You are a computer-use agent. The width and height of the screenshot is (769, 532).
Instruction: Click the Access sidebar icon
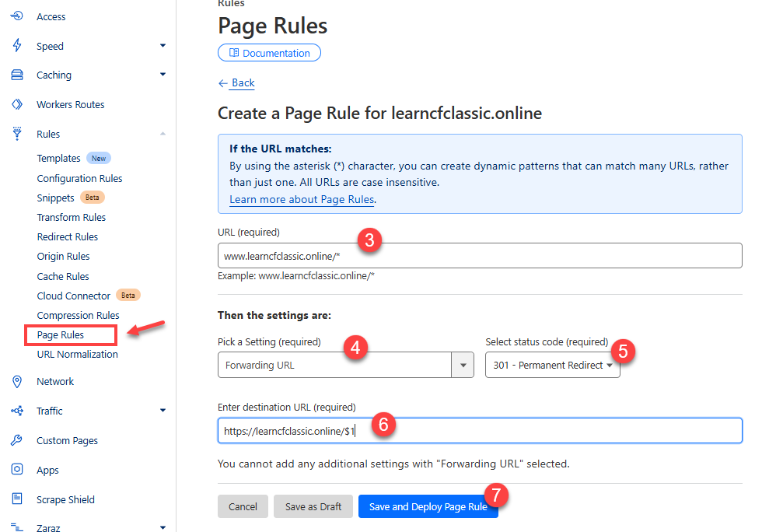point(16,16)
